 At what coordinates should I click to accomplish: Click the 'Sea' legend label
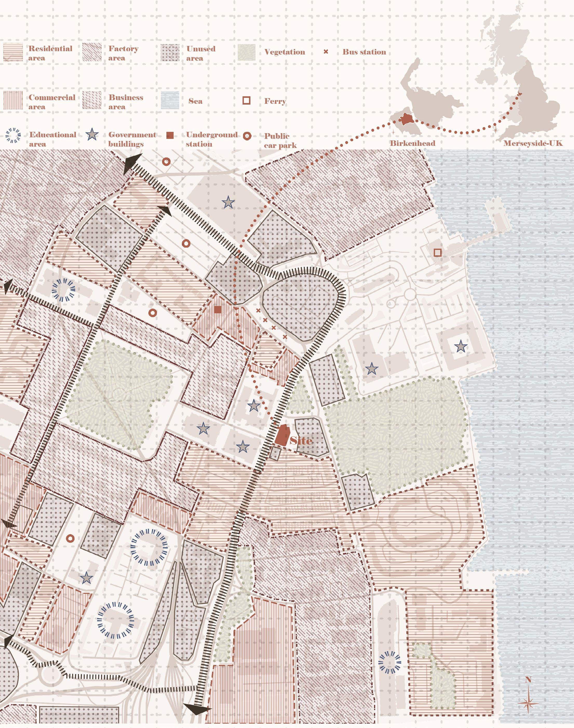(x=195, y=101)
